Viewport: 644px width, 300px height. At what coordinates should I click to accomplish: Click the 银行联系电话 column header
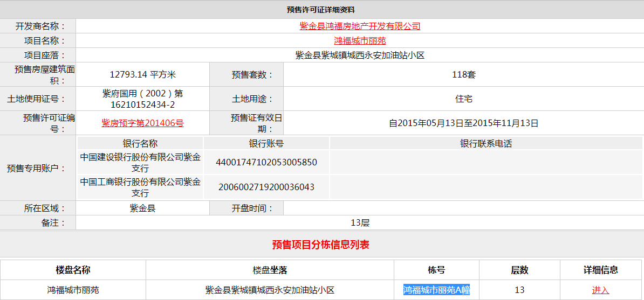pyautogui.click(x=485, y=143)
